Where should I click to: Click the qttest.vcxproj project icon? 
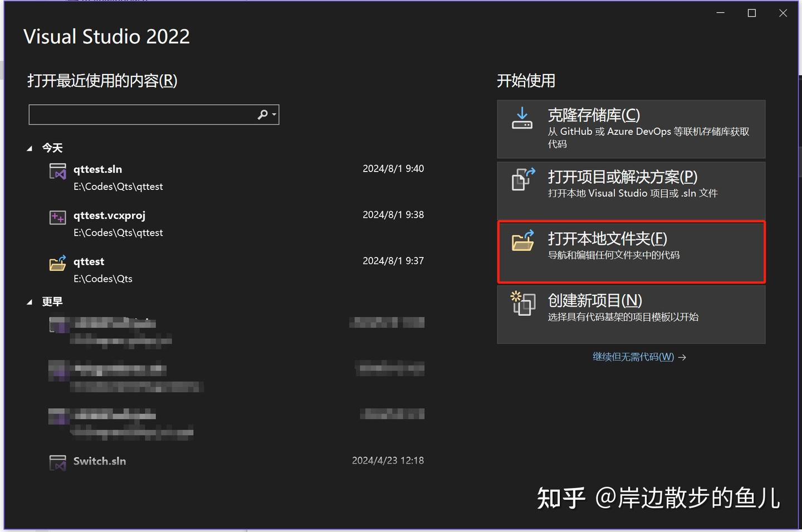click(x=57, y=217)
